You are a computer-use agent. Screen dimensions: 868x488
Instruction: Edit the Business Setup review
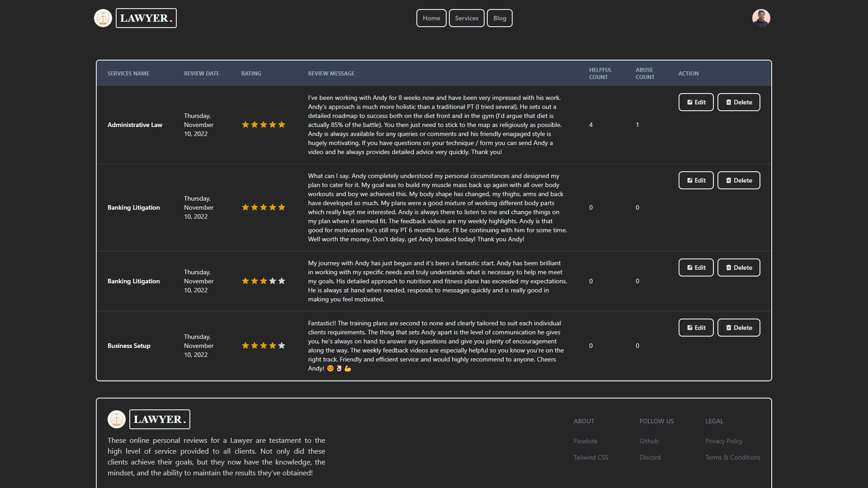click(x=696, y=328)
